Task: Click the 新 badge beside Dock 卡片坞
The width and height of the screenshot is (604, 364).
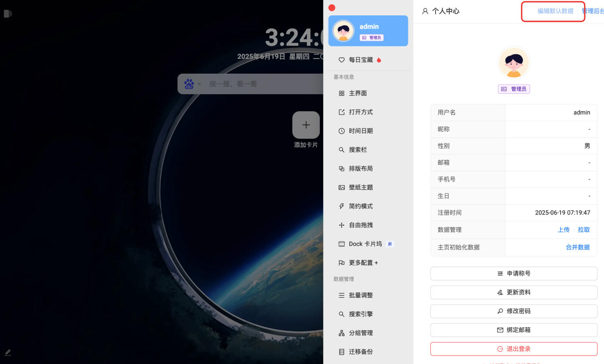Action: click(390, 244)
